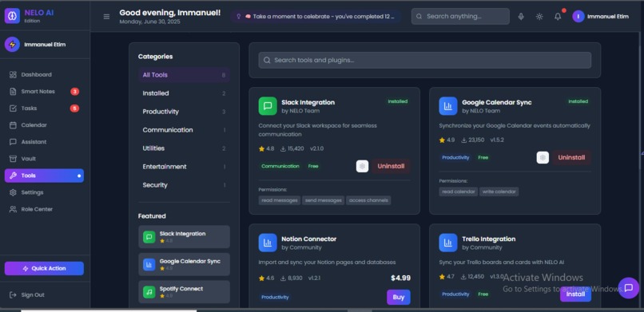Click the Slack Integration card title
644x312 pixels.
click(308, 102)
